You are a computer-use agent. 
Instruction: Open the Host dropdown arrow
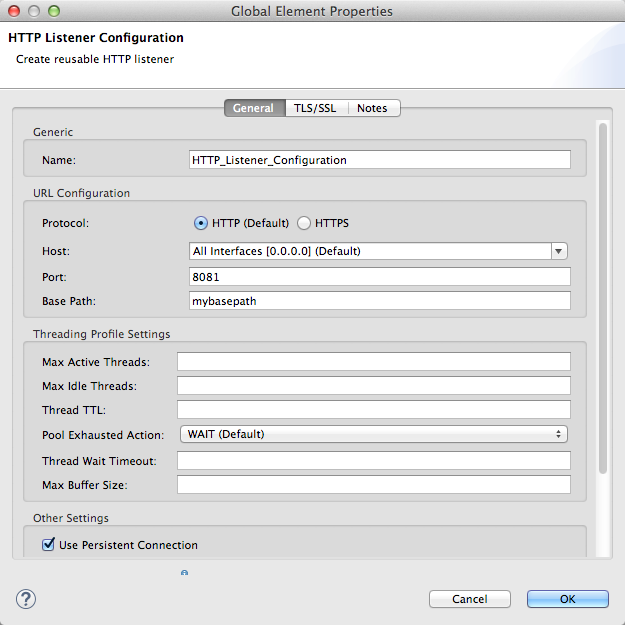point(559,251)
